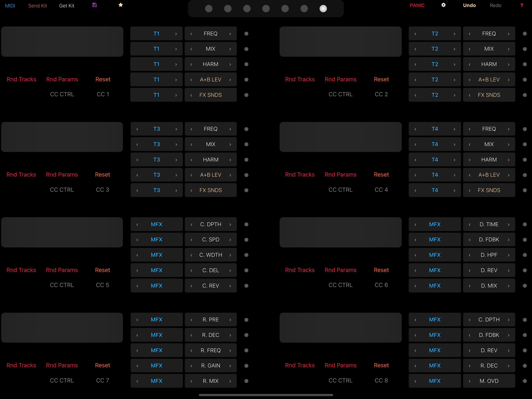This screenshot has height=399, width=532.
Task: Click Rnd Tracks in CC 7 group
Action: point(21,365)
